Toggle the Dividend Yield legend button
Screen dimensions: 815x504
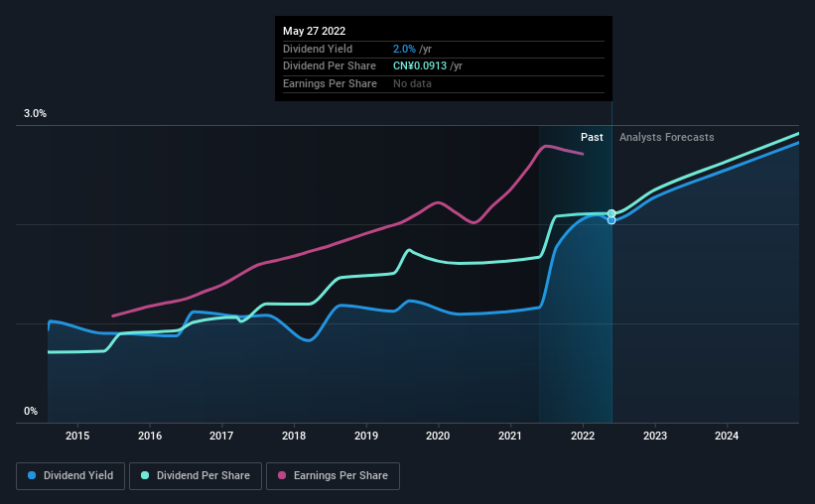70,476
